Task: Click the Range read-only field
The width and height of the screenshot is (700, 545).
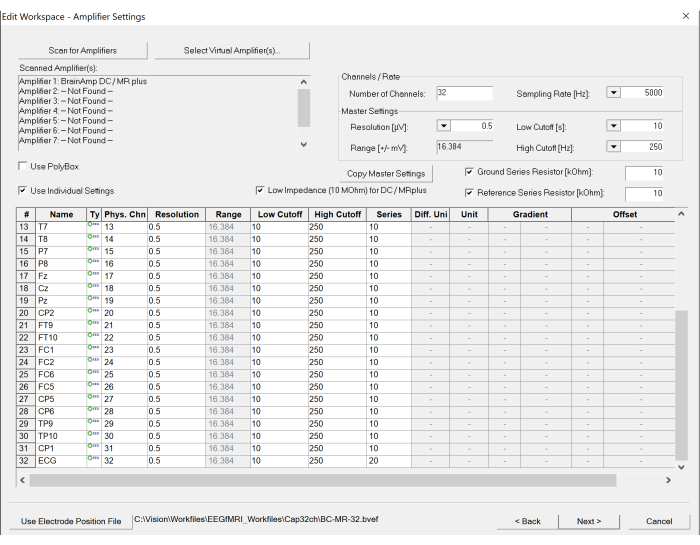Action: click(x=464, y=147)
